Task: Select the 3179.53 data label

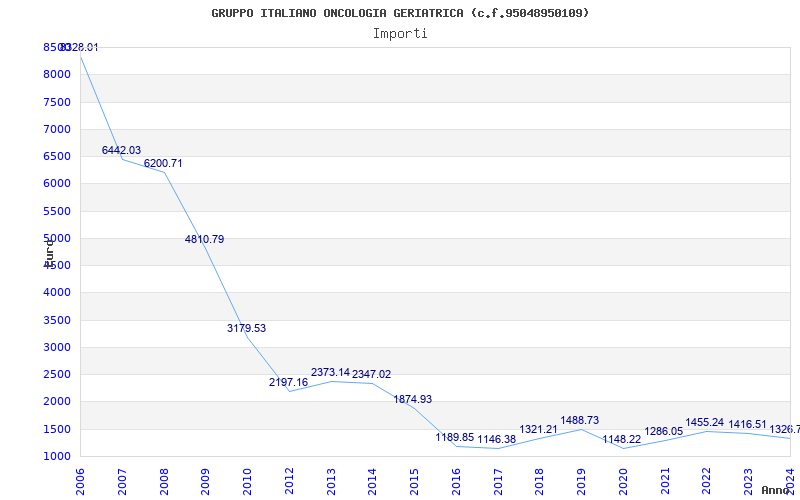Action: 246,329
